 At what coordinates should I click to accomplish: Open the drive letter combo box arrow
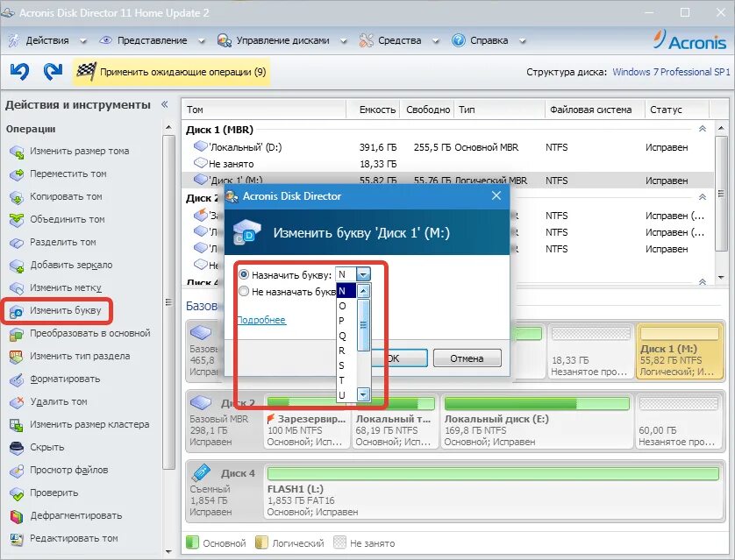click(363, 274)
